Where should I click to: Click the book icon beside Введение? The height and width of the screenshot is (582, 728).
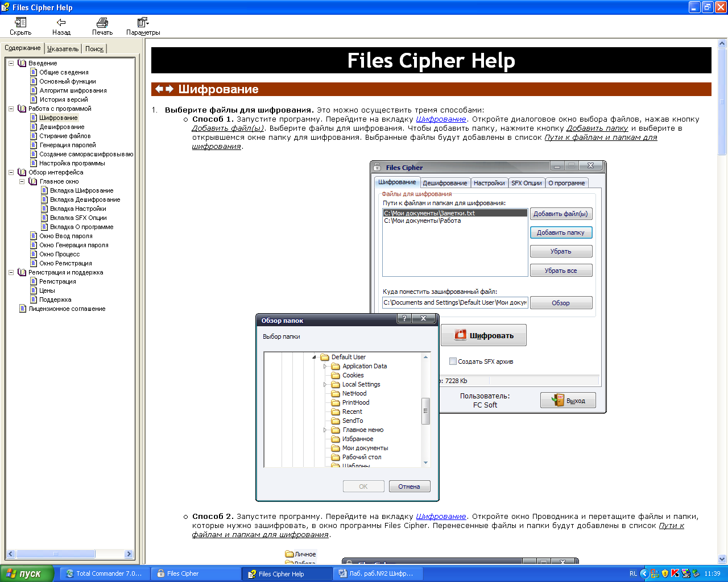coord(22,63)
